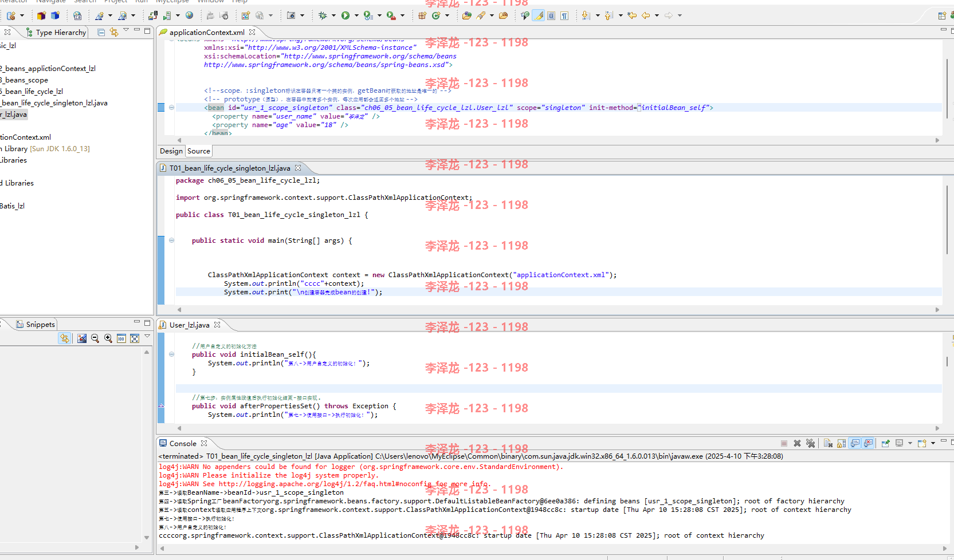The image size is (954, 560).
Task: Click the Open Type icon in toolbar
Action: (x=467, y=15)
